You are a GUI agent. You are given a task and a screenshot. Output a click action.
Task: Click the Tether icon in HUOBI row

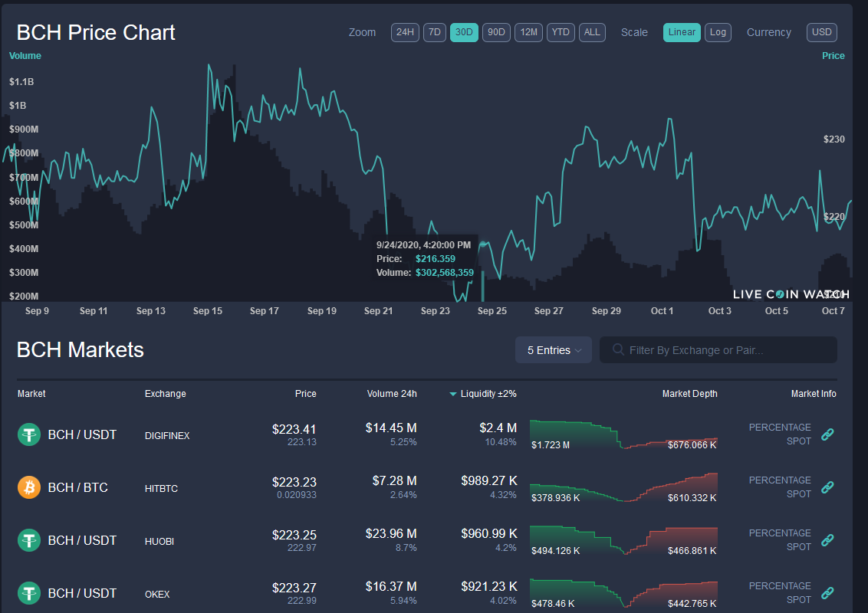29,540
